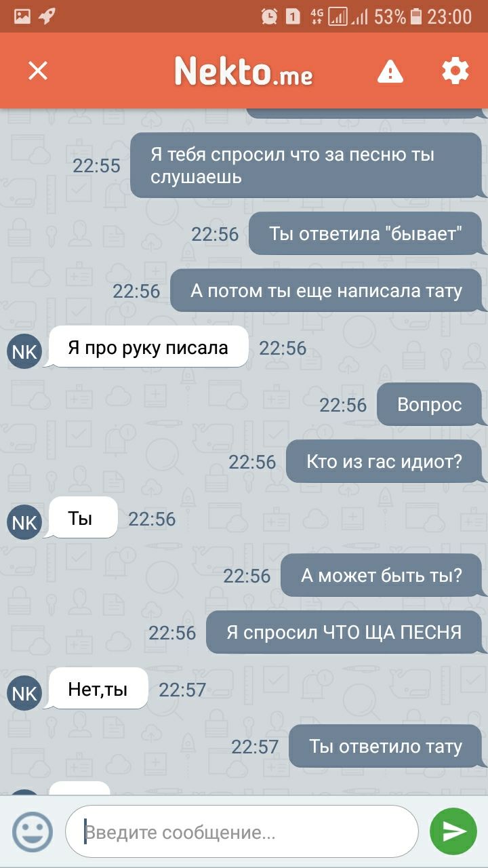The image size is (488, 868).
Task: Select the "Вопрос" message bubble
Action: pos(429,405)
